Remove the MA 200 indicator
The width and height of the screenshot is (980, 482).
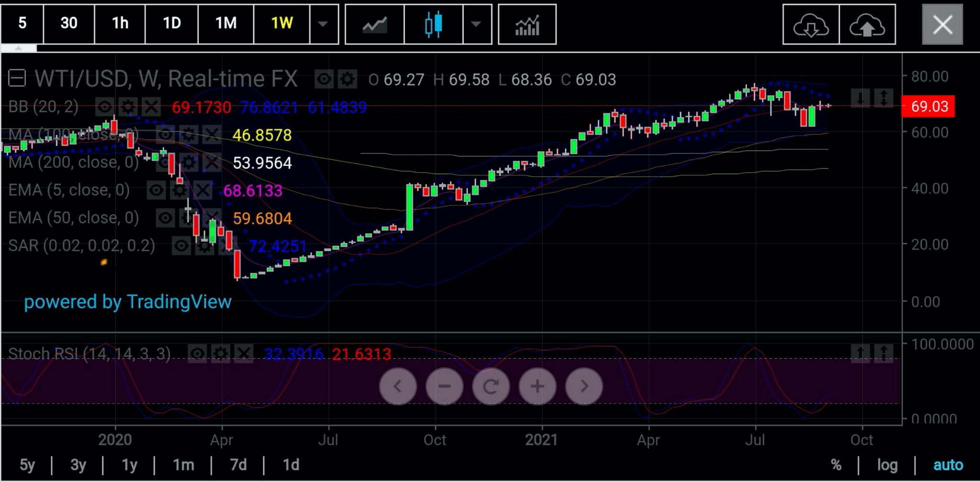point(212,163)
